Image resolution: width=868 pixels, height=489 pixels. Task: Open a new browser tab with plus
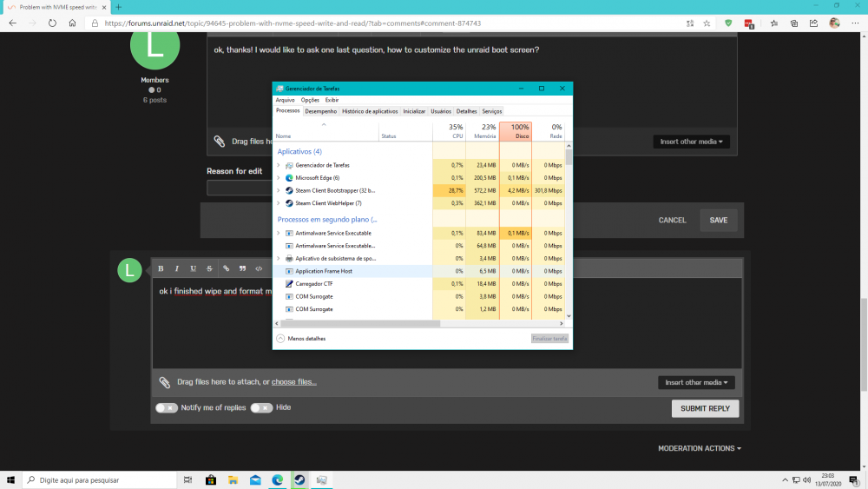(x=118, y=7)
